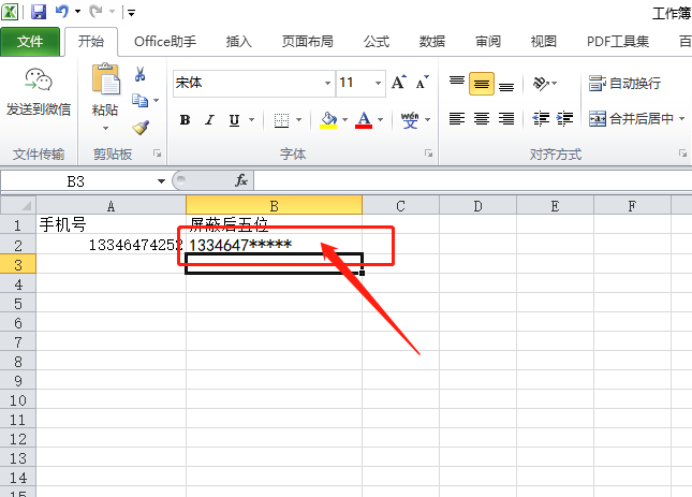Open the font color dropdown arrow
The image size is (692, 497).
[x=380, y=120]
